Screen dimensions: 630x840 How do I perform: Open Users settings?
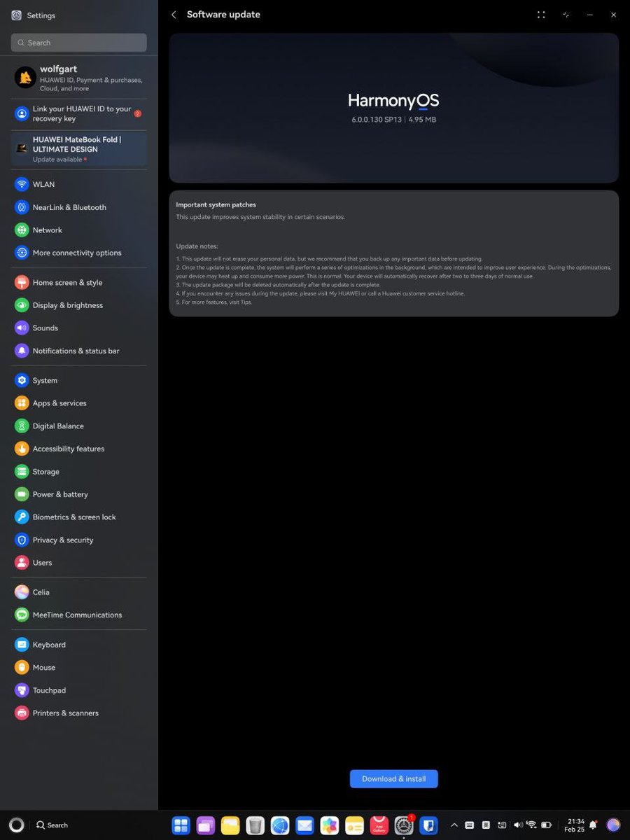(x=78, y=563)
